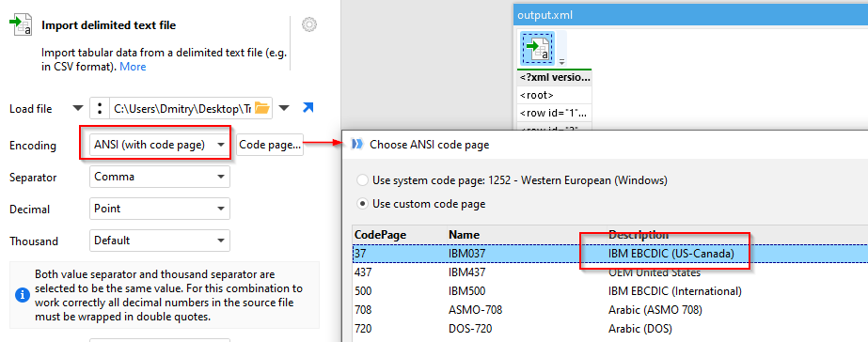This screenshot has height=342, width=868.
Task: Select the ASMO-708 code page row
Action: 610,310
